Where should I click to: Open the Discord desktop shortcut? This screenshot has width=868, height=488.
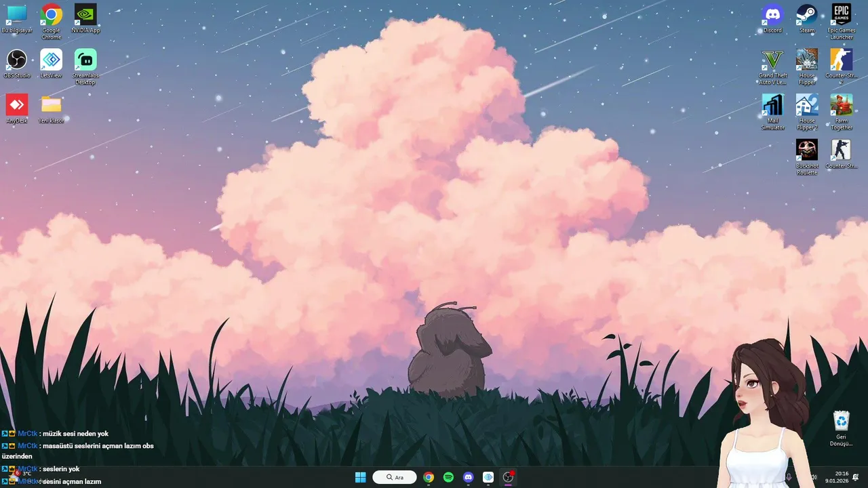click(x=772, y=19)
